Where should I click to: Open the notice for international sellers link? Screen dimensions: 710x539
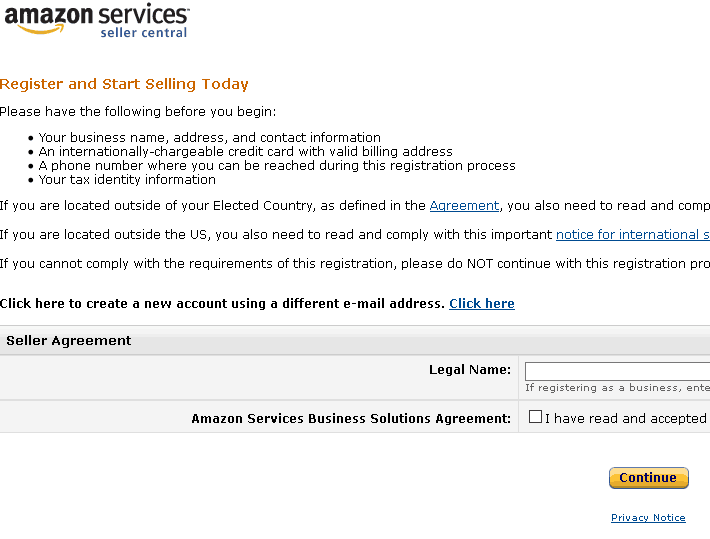[632, 235]
